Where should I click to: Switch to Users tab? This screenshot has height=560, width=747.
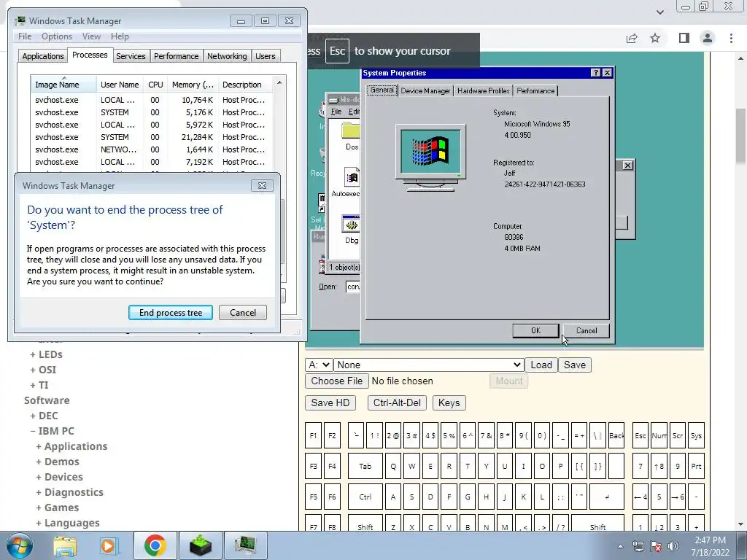(265, 56)
